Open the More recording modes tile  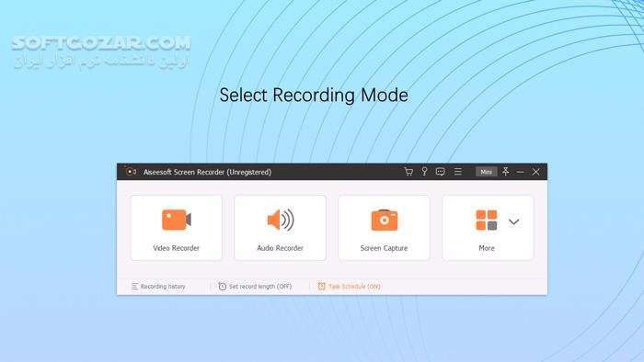[488, 228]
